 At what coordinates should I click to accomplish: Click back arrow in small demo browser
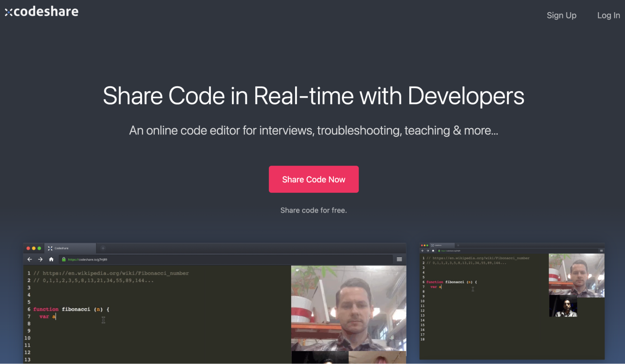click(x=422, y=251)
